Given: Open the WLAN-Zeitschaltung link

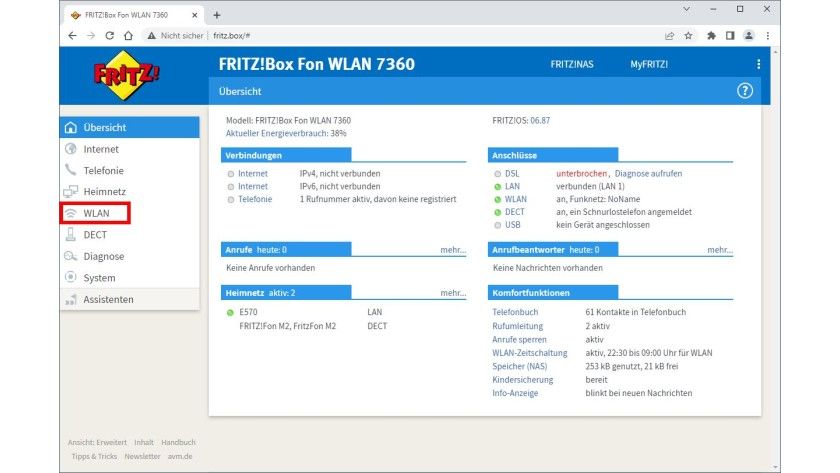Looking at the screenshot, I should tap(530, 353).
